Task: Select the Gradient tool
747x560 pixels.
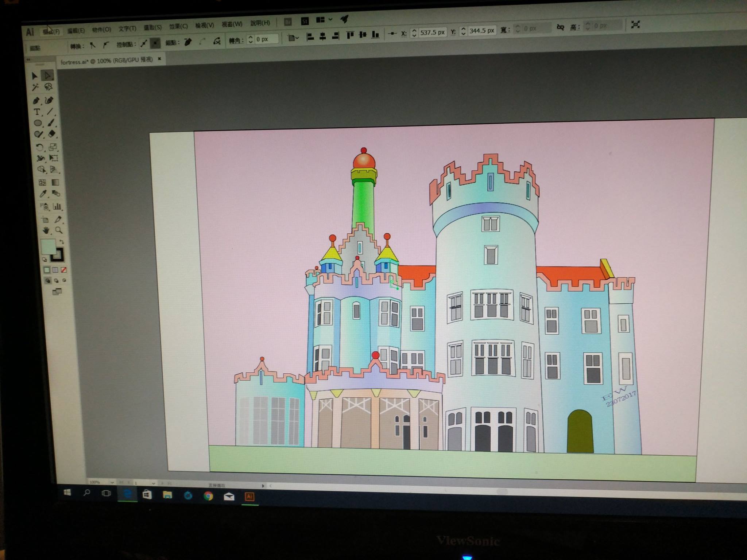Action: point(55,182)
